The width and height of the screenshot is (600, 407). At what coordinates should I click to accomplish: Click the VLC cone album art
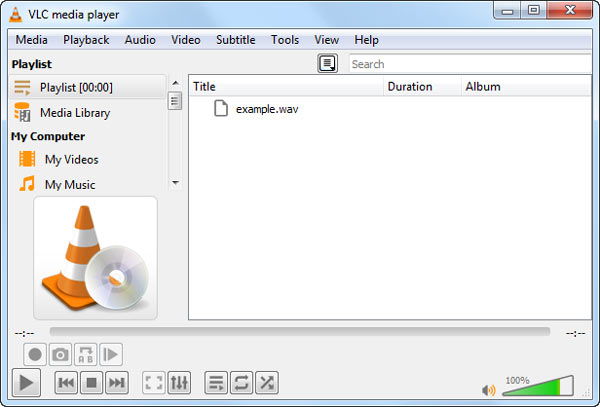tap(95, 258)
